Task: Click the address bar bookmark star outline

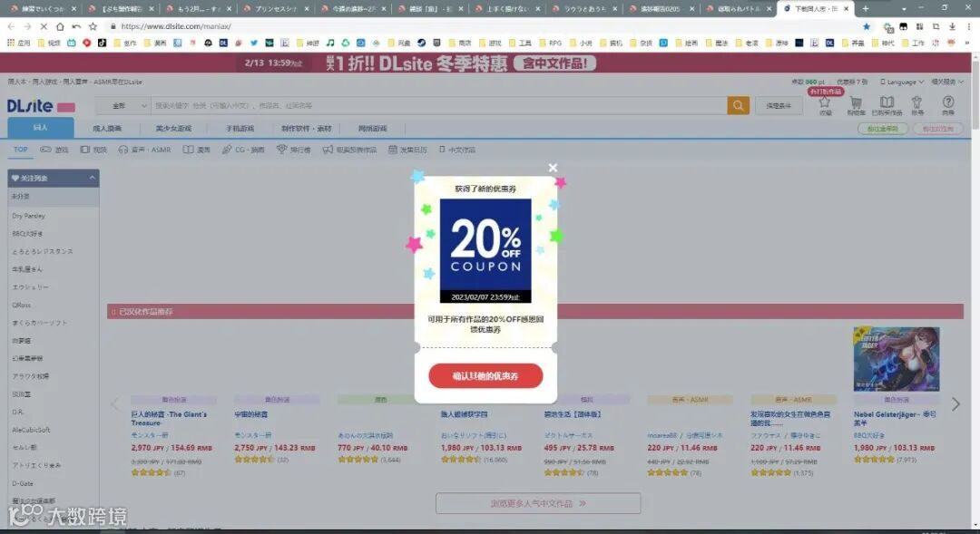Action: point(93,27)
